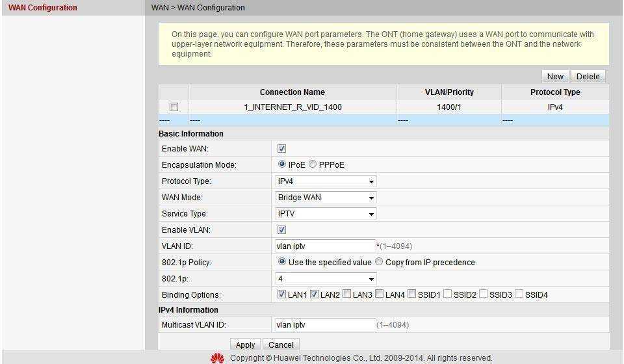The width and height of the screenshot is (624, 364).
Task: Toggle the Enable WAN checkbox
Action: (x=281, y=149)
